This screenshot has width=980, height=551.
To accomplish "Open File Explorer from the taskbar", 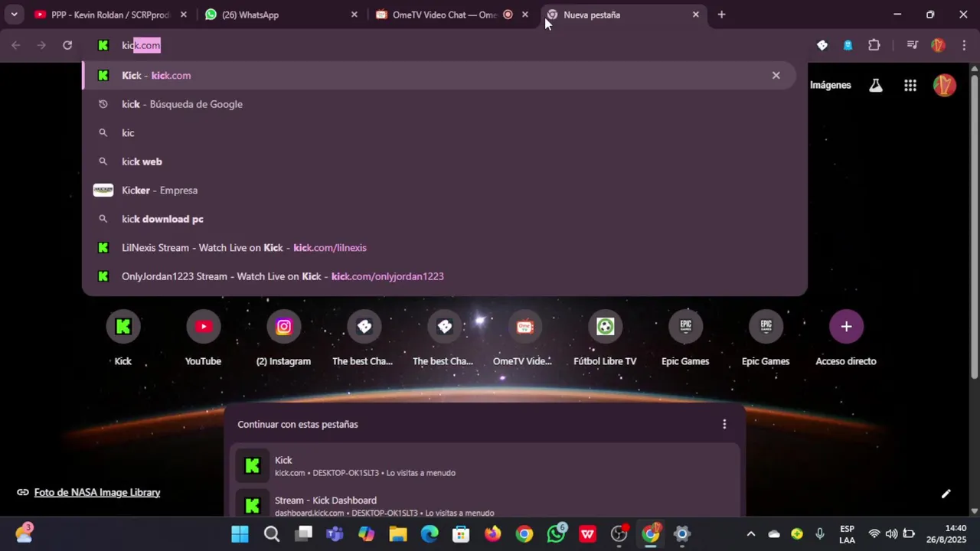I will pos(398,533).
